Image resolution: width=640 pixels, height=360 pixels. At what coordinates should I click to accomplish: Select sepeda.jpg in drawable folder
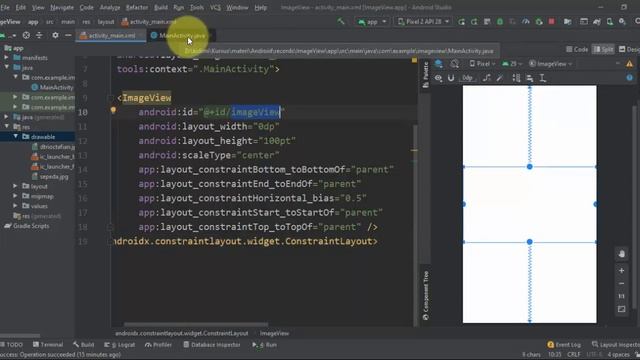pyautogui.click(x=50, y=176)
